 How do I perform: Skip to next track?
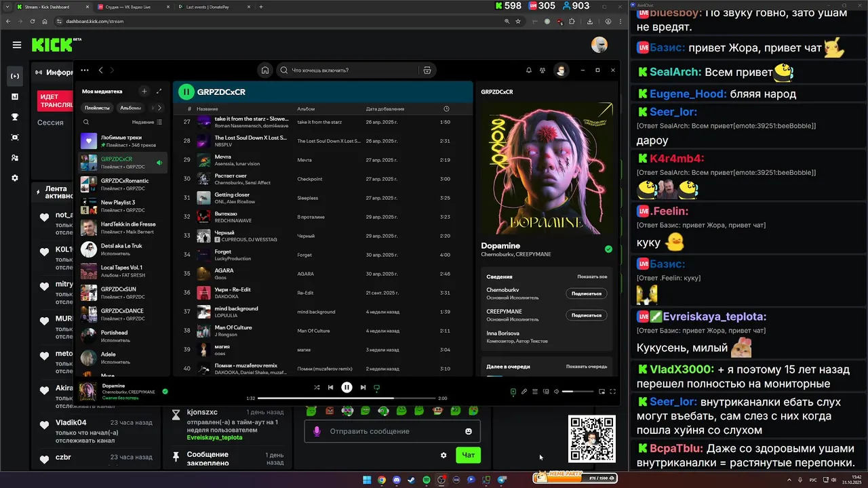point(363,387)
